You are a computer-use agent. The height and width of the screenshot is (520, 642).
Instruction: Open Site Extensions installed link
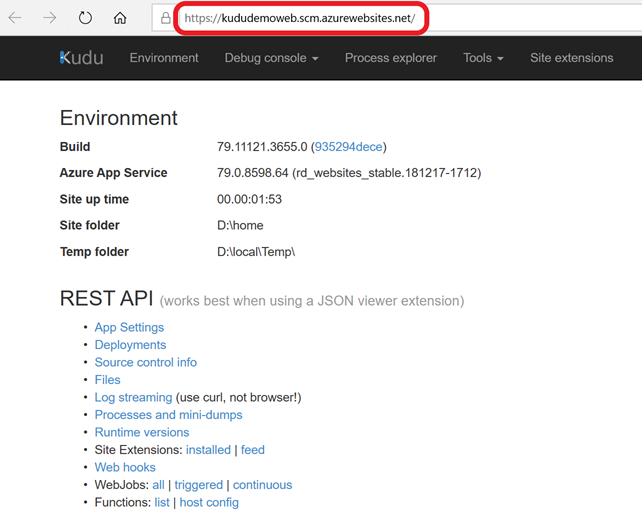[x=208, y=450]
